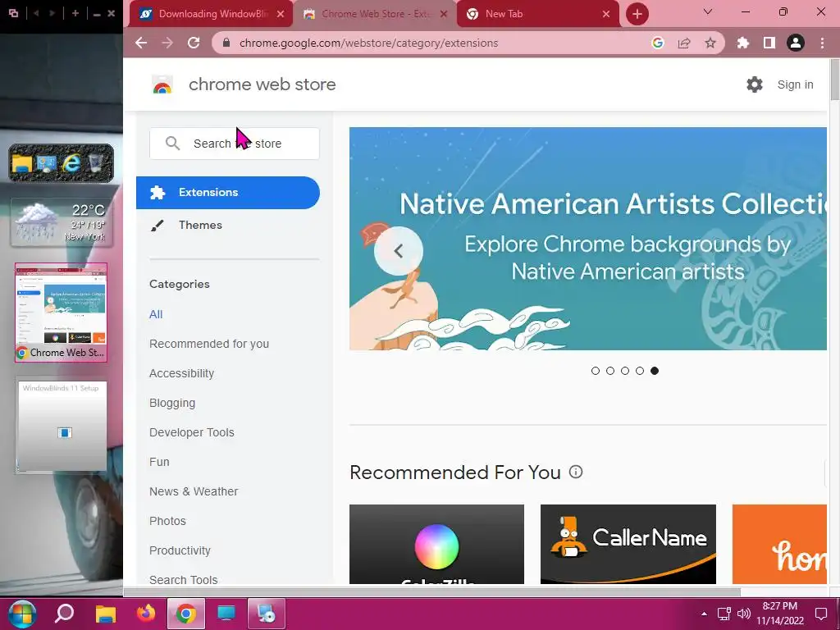840x630 pixels.
Task: Click the page vertical scrollbar thumb
Action: tap(834, 80)
